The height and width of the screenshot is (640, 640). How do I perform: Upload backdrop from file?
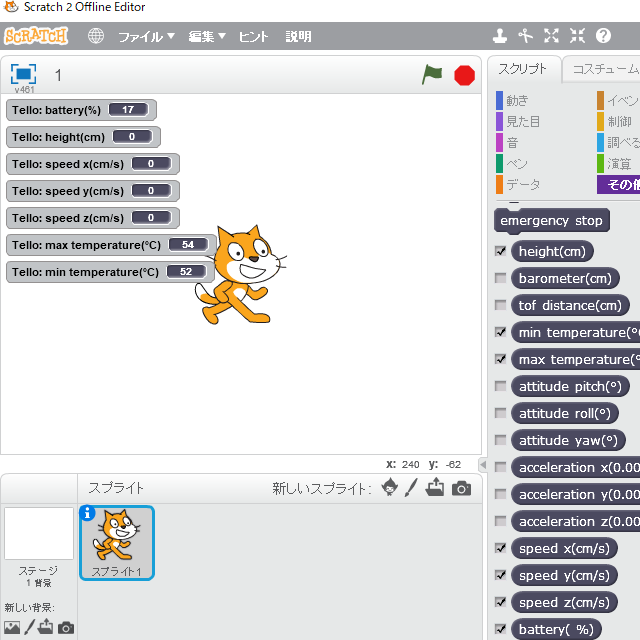[45, 626]
